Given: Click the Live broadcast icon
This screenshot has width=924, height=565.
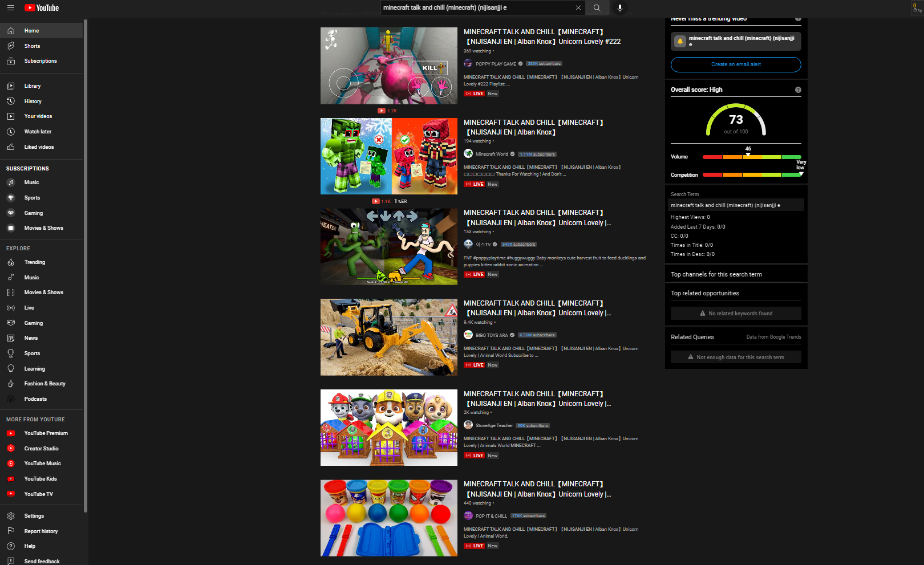Looking at the screenshot, I should click(11, 308).
